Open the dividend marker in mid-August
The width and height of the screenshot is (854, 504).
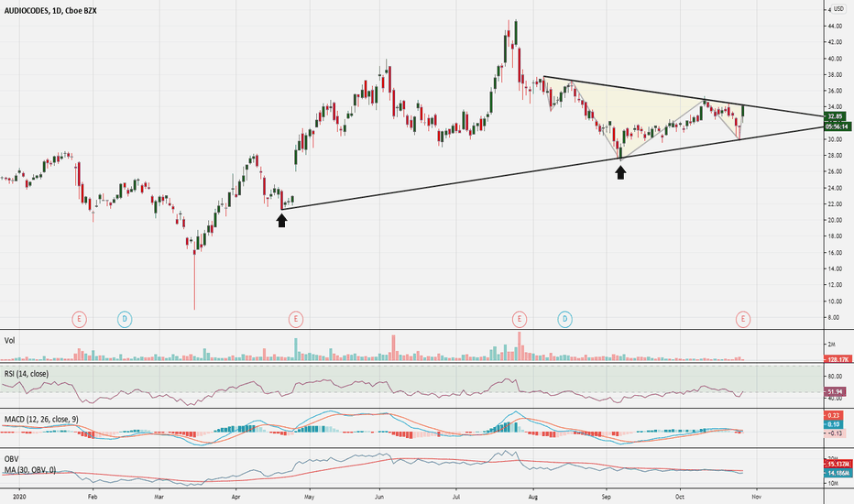click(x=564, y=319)
